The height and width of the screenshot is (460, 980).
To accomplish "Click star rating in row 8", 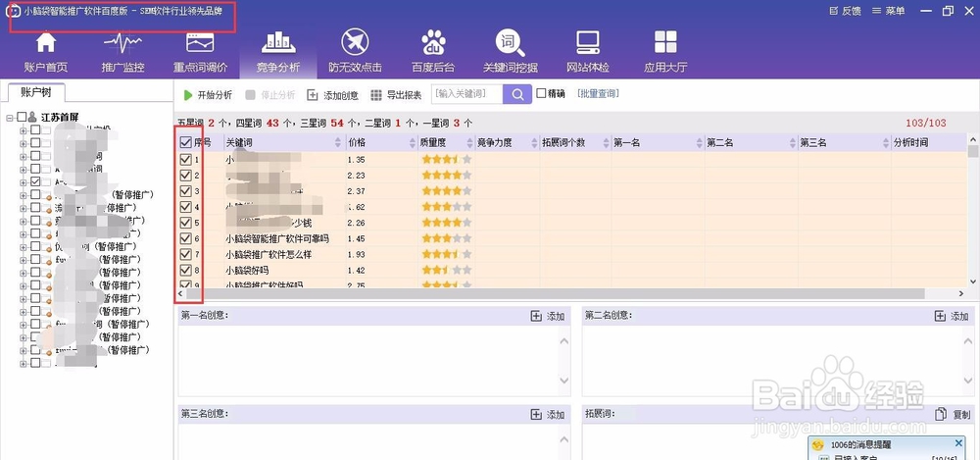I will (x=446, y=271).
